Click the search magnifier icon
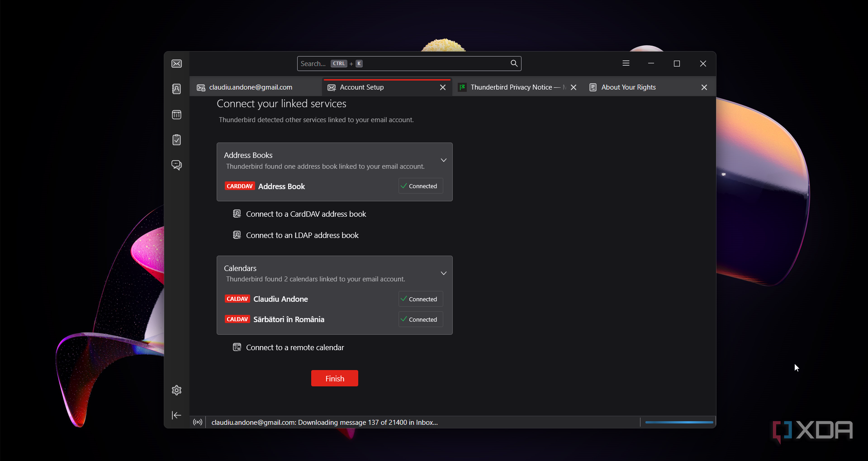The image size is (868, 461). (x=514, y=63)
